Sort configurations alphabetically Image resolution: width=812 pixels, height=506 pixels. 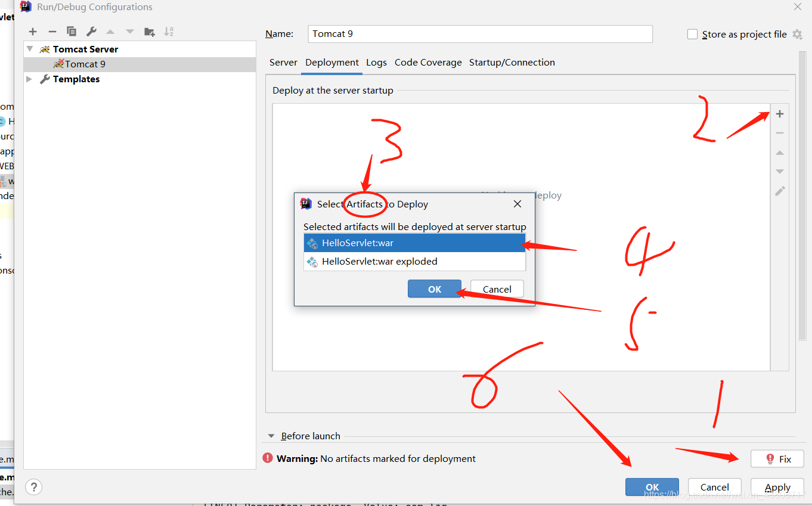[169, 32]
